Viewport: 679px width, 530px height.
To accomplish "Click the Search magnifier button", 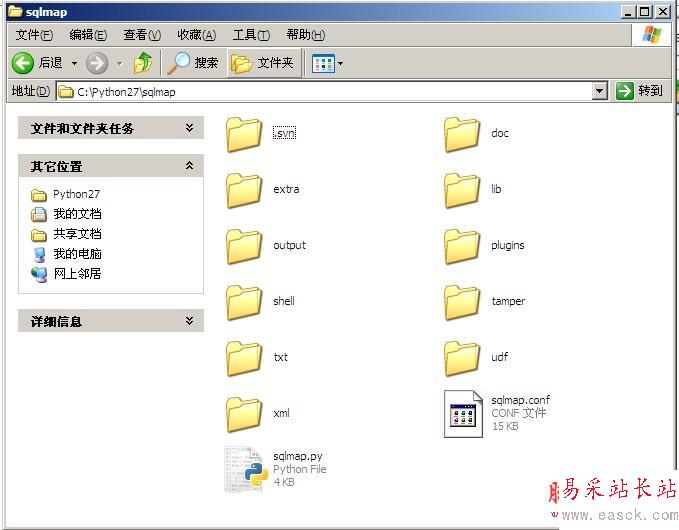I will (193, 63).
